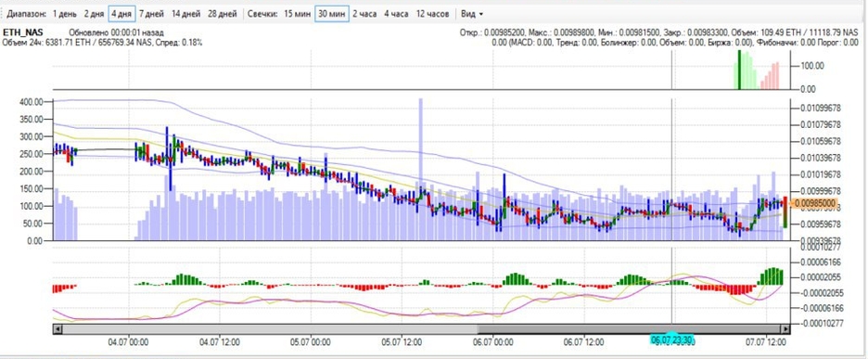Screen dimensions: 868x359
Task: Set candles to 2 часа
Action: pyautogui.click(x=364, y=14)
